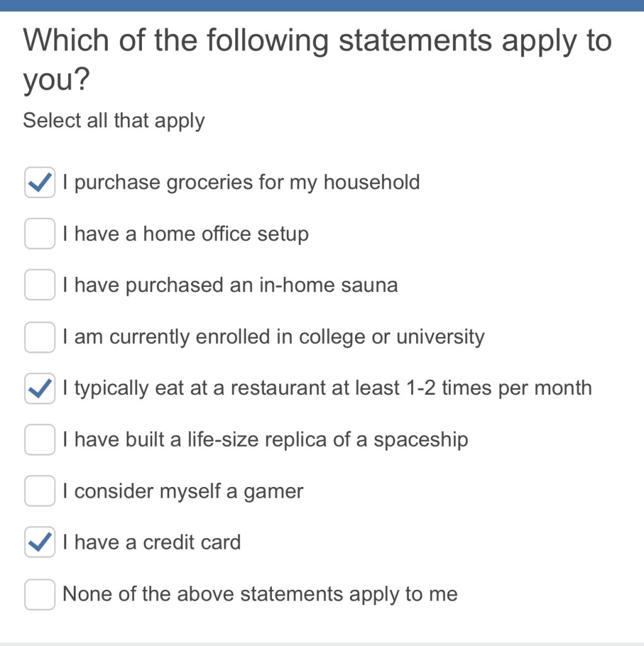Click the "I have a home office setup" text
Image resolution: width=644 pixels, height=646 pixels.
[186, 234]
